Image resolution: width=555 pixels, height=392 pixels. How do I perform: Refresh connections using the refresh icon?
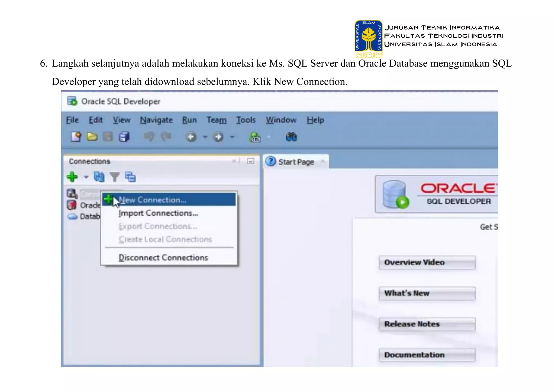click(99, 177)
